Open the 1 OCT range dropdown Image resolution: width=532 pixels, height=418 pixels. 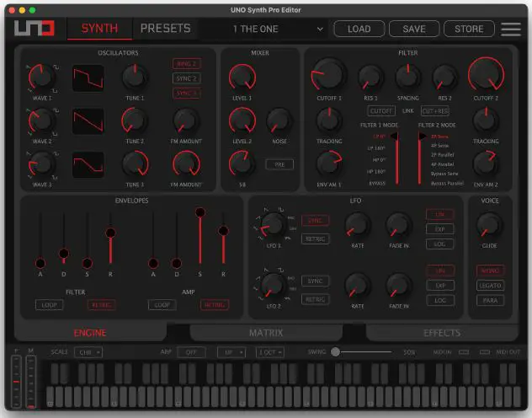click(x=270, y=352)
